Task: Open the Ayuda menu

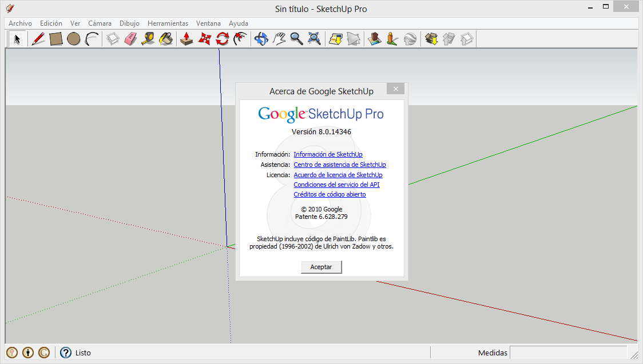Action: (238, 23)
